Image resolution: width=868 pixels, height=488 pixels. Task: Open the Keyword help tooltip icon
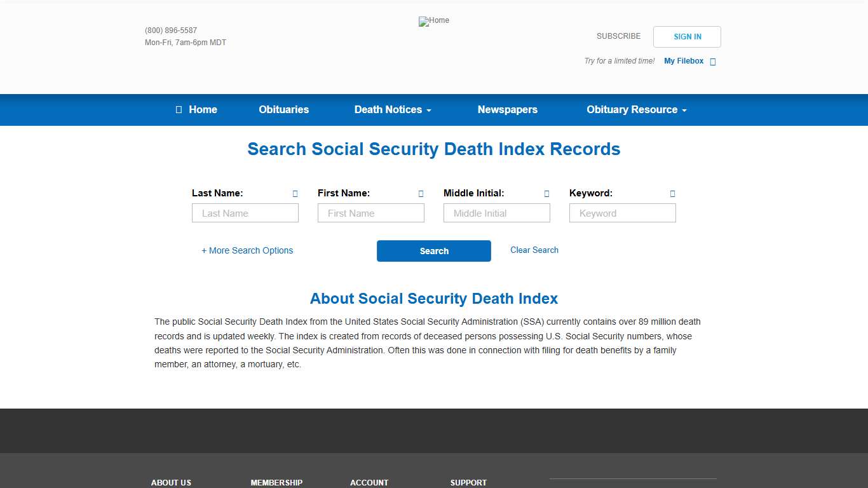click(x=672, y=193)
